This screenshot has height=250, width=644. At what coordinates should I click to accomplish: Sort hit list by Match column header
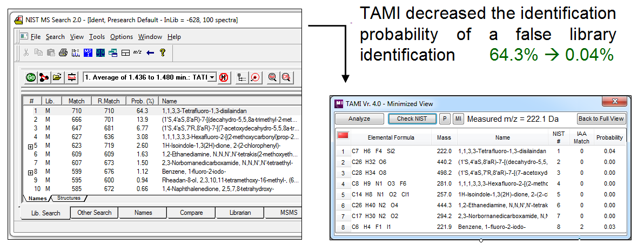pos(76,101)
